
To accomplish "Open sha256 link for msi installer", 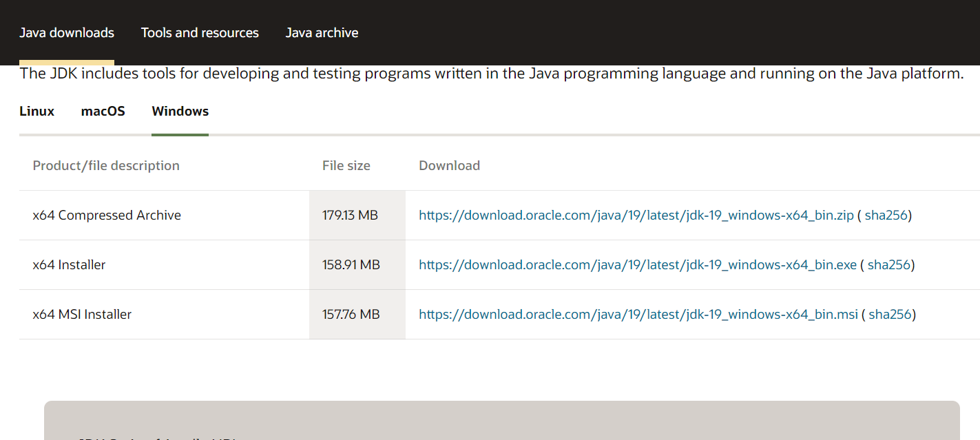I will coord(890,314).
